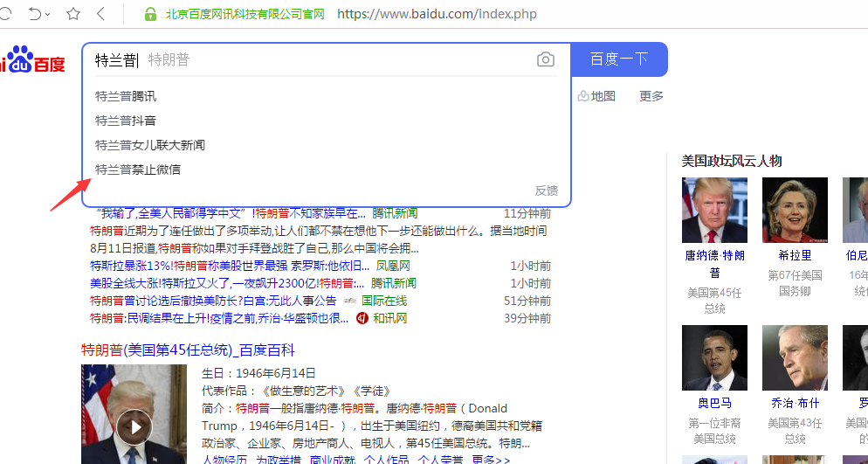
Task: Click 人物经历 sub-link
Action: (x=224, y=460)
